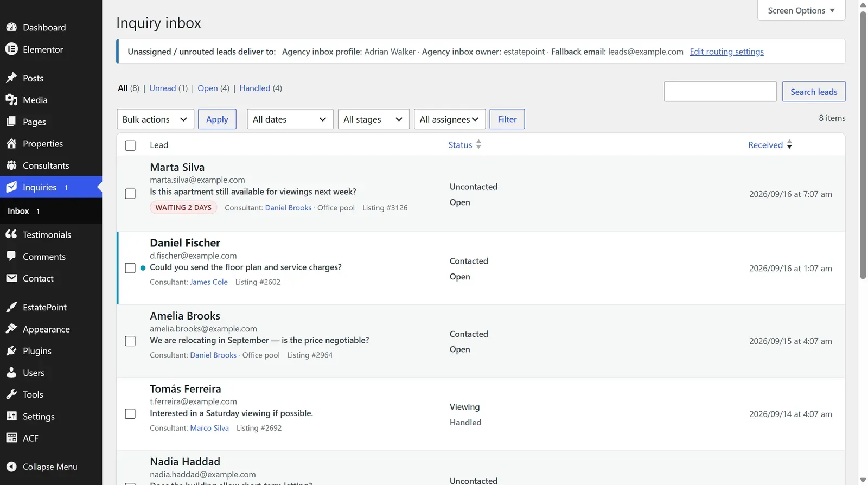Viewport: 868px width, 485px height.
Task: Click the EstatePoint brush icon
Action: [11, 307]
